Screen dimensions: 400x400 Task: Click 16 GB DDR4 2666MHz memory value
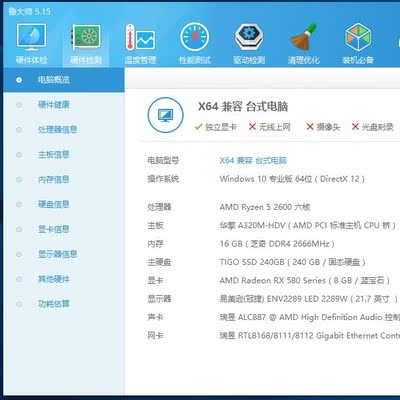click(x=277, y=244)
